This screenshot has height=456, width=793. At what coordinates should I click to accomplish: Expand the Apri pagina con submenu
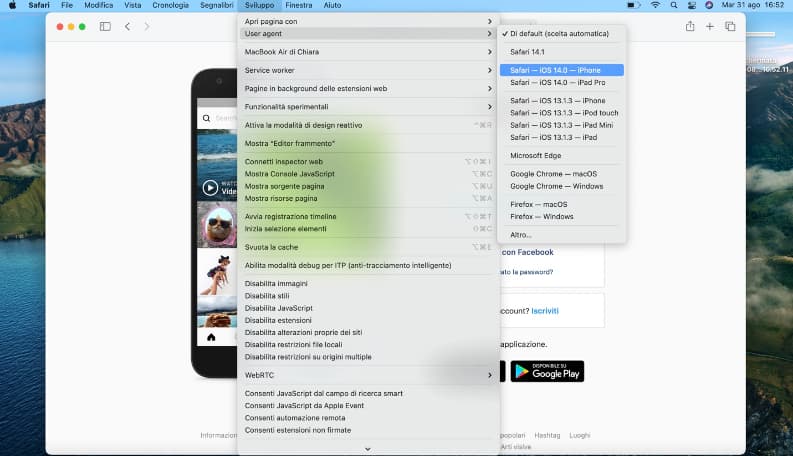pos(368,21)
